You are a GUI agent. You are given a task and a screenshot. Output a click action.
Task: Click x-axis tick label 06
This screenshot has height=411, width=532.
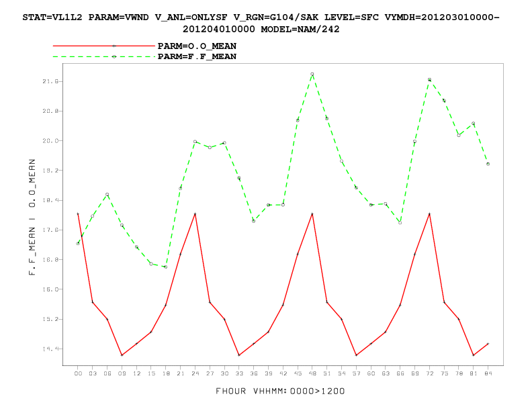(x=107, y=373)
